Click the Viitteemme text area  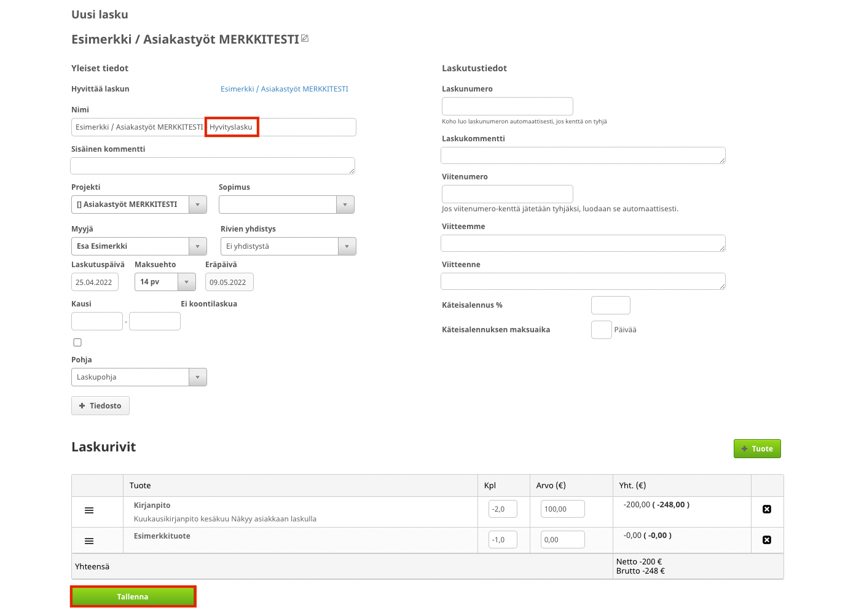pos(583,243)
